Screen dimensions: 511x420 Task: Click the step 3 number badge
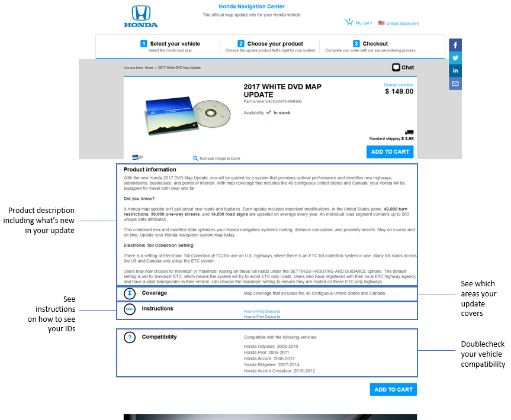point(356,44)
